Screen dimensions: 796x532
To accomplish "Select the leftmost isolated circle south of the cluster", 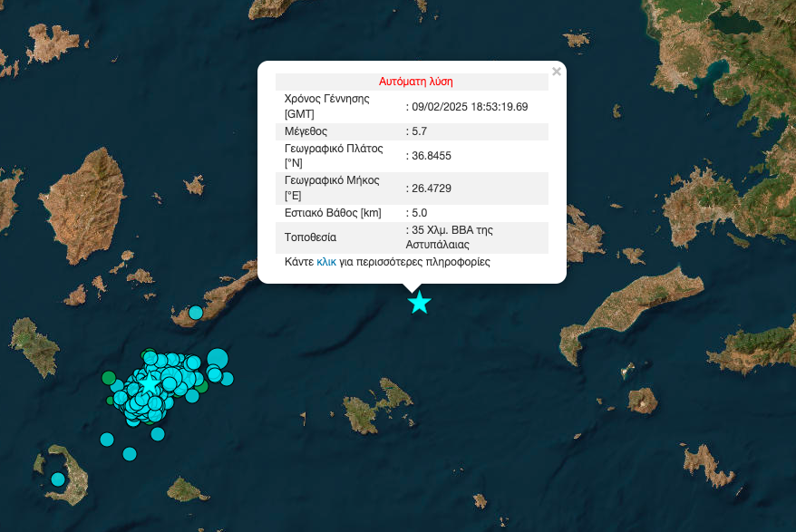I will 107,439.
